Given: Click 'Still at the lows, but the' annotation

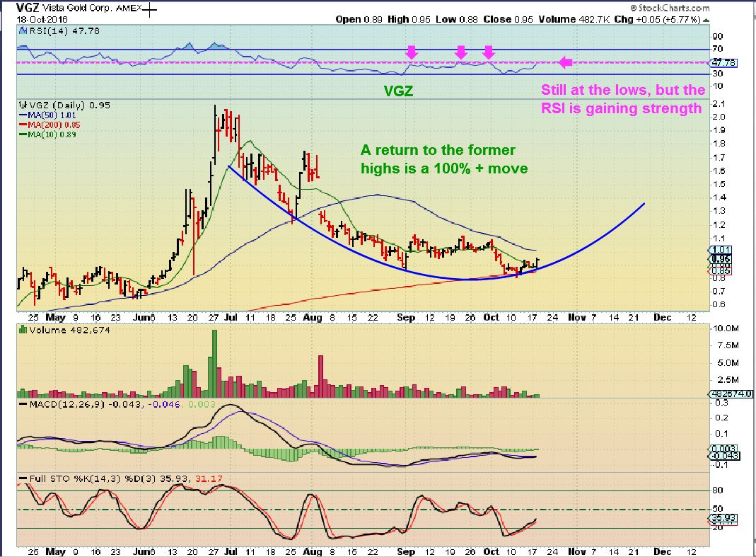Looking at the screenshot, I should (x=623, y=90).
